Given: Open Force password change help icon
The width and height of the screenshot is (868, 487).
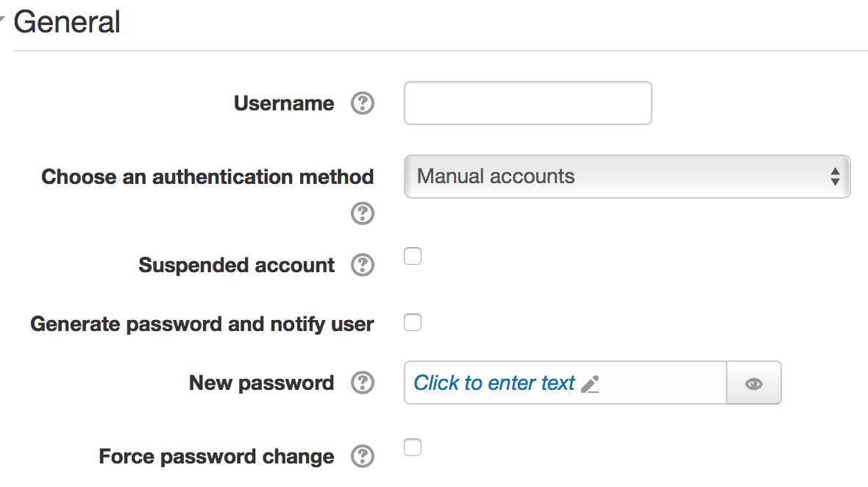Looking at the screenshot, I should 363,456.
